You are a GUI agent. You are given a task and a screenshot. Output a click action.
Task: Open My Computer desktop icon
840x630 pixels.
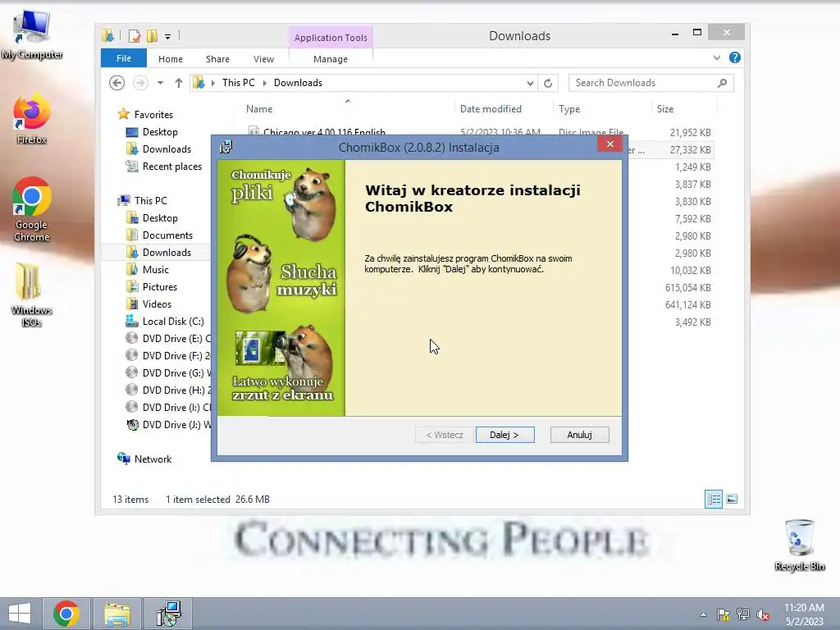pos(32,34)
